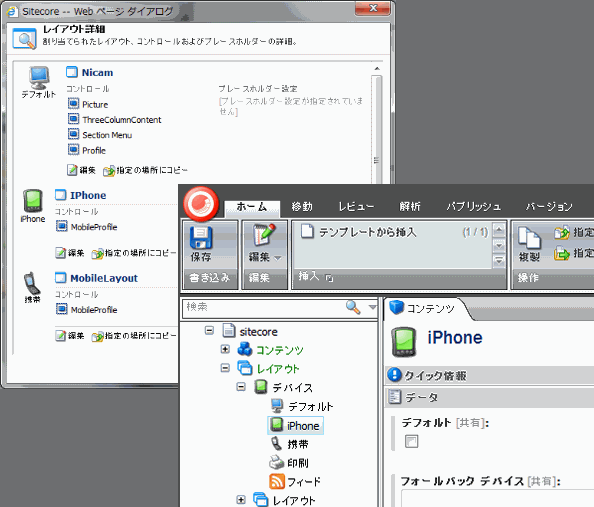
Task: Click the red Sitecore logo button
Action: coord(201,204)
